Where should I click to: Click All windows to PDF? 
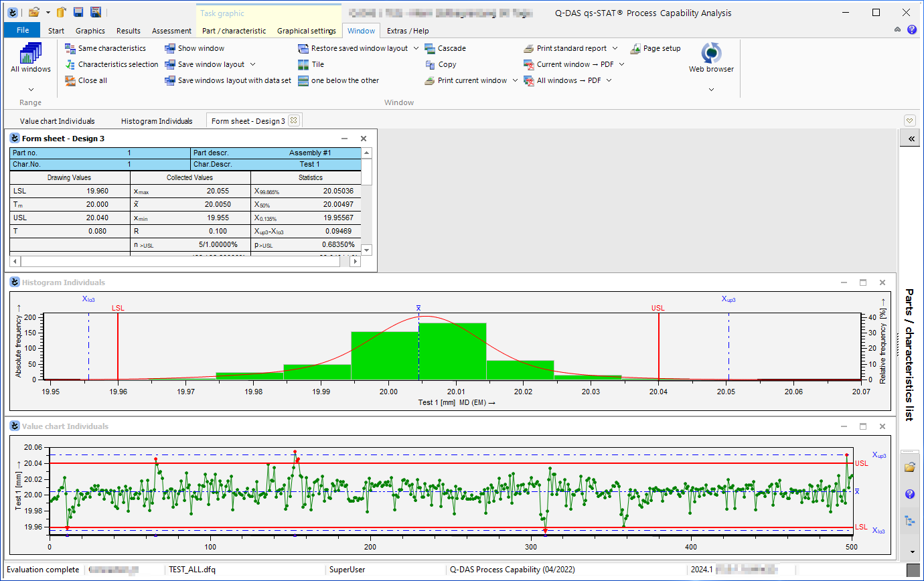(562, 80)
